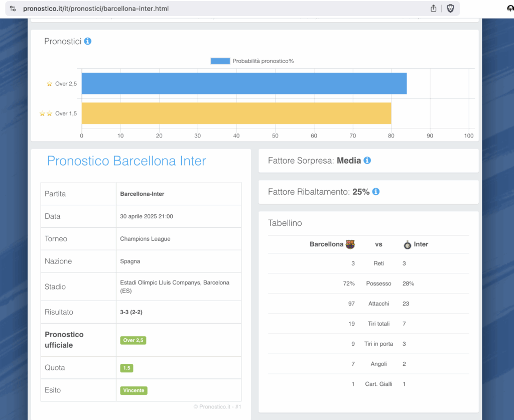Image resolution: width=514 pixels, height=420 pixels.
Task: Click the Pronostico Barcellona Inter heading
Action: coord(126,161)
